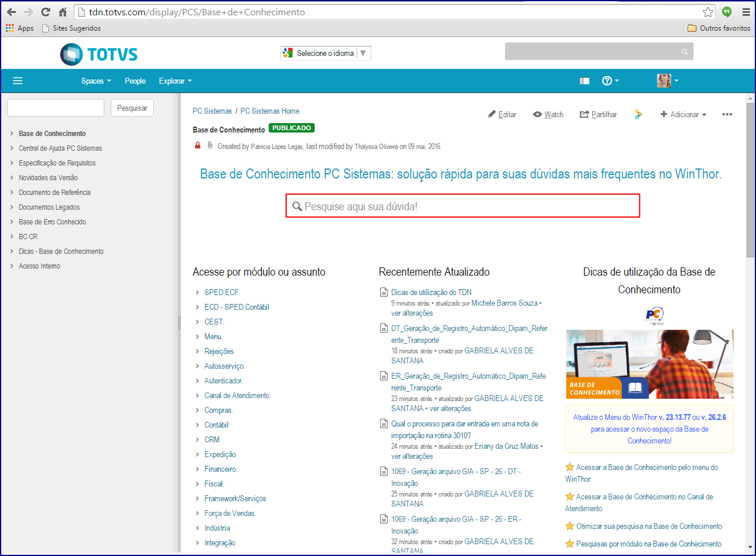Click the green Hangouts extension icon
Screen dimensions: 756x556
tap(727, 12)
